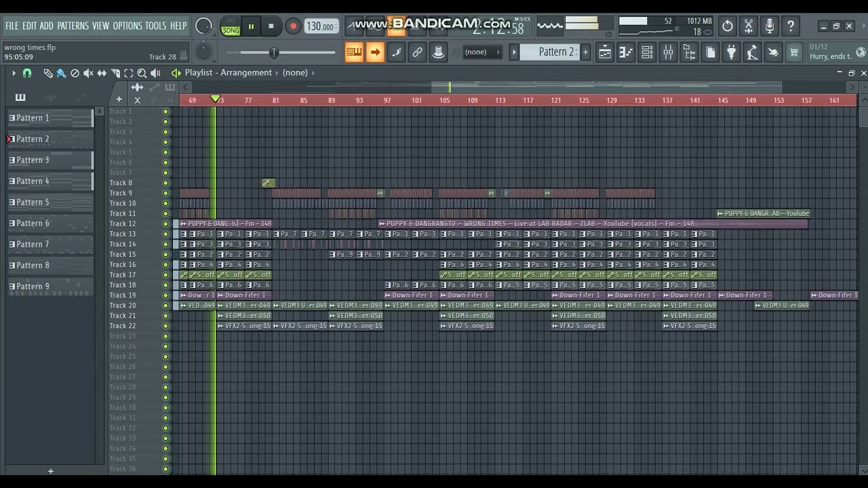Open the TOOLS menu
868x488 pixels.
pyautogui.click(x=155, y=26)
